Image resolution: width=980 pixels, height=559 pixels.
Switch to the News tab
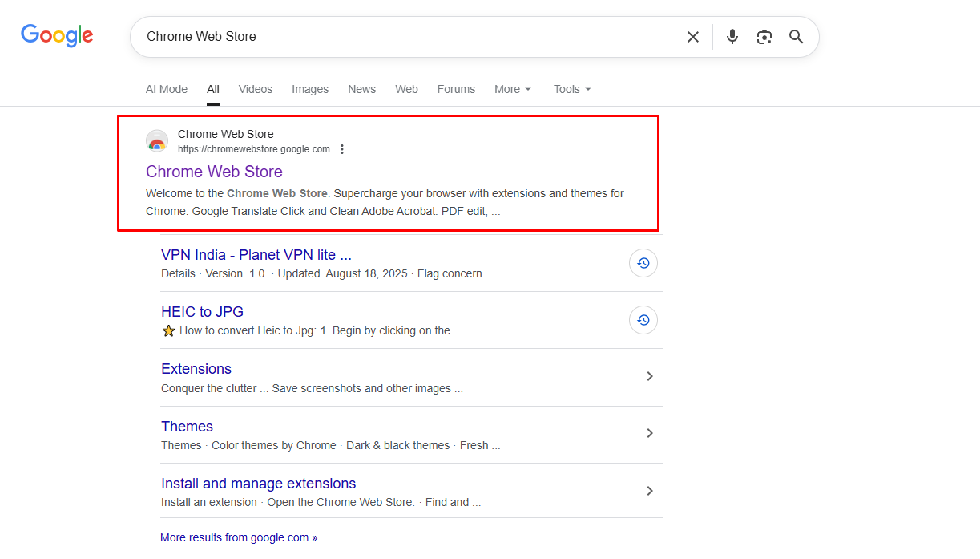click(361, 89)
